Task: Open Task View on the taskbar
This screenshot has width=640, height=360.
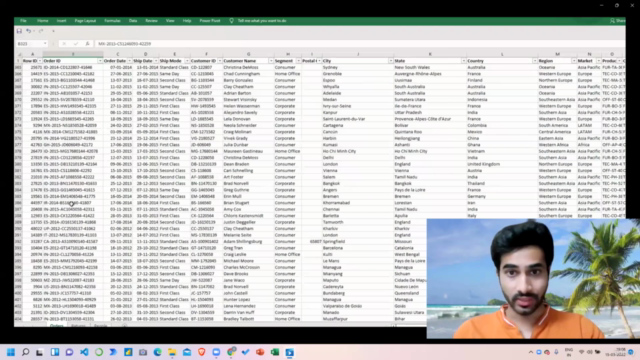Action: coord(40,352)
